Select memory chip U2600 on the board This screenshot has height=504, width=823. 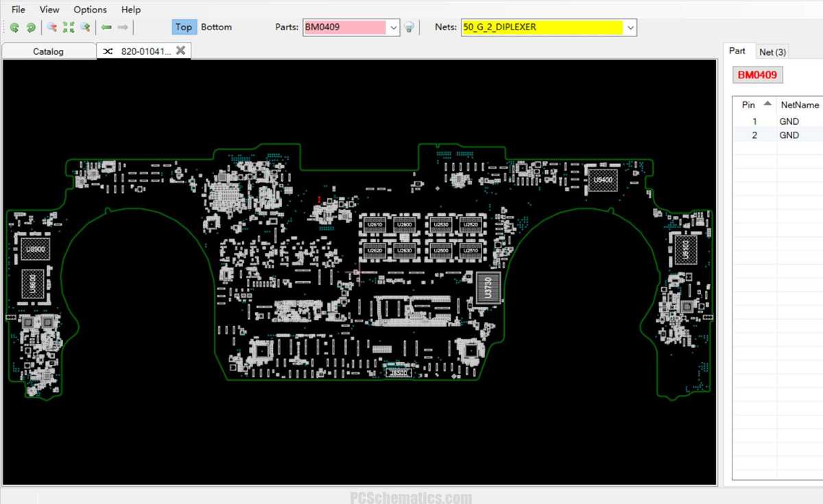(x=404, y=225)
